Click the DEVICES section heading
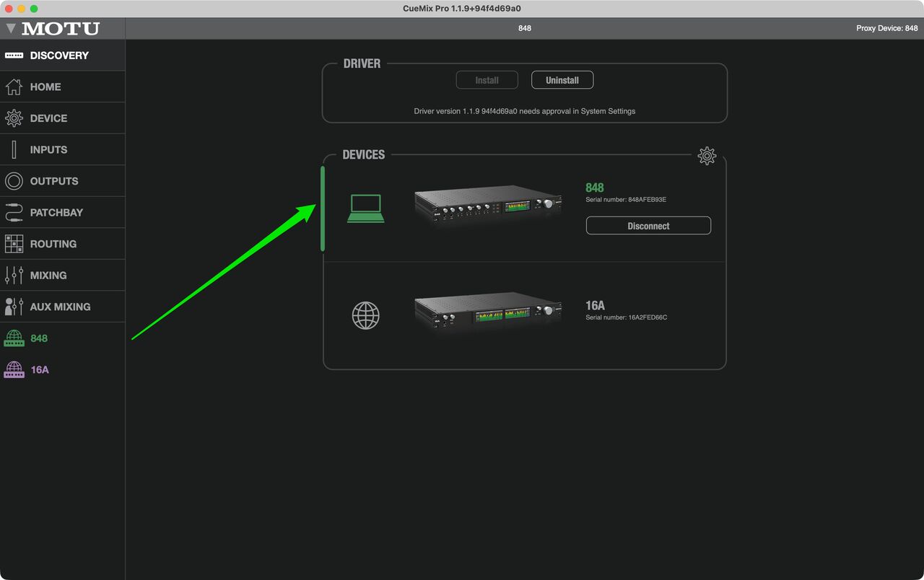 coord(364,154)
